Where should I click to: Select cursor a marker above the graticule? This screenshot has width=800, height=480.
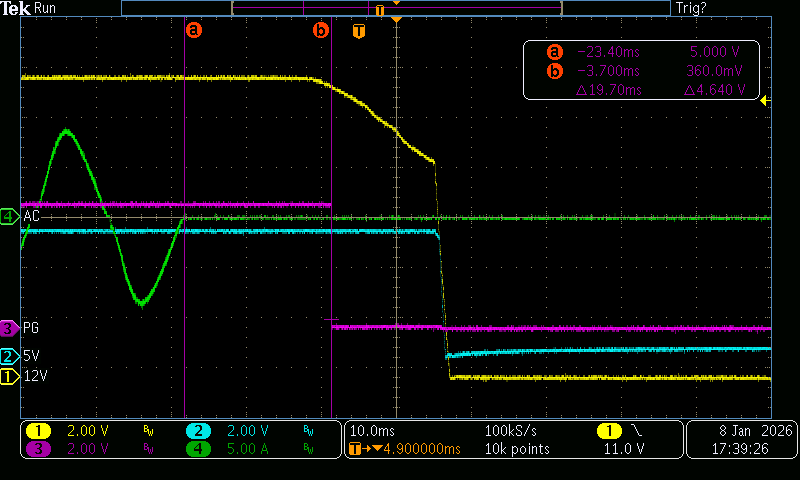click(193, 30)
